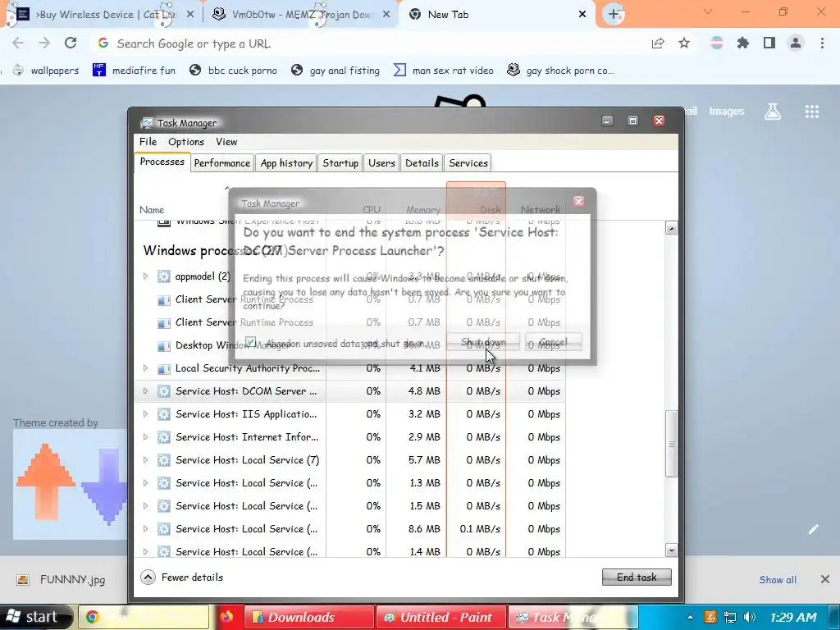The width and height of the screenshot is (840, 630).
Task: Switch to Details tab
Action: point(422,163)
